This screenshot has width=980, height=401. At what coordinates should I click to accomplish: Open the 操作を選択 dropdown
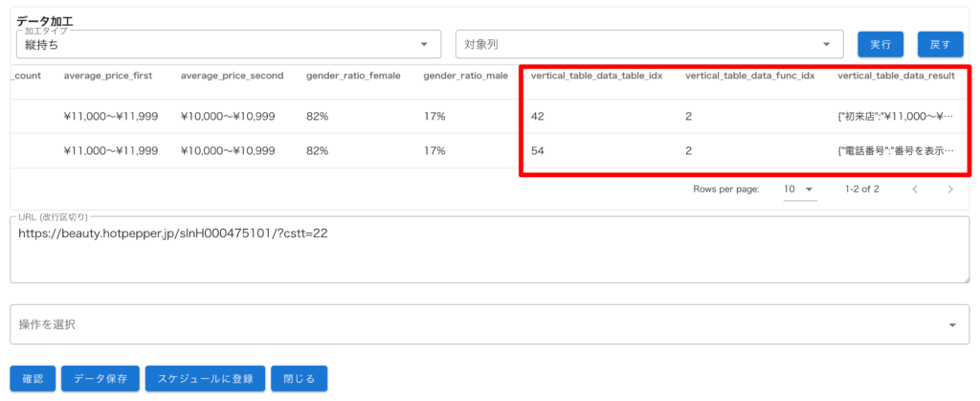[489, 324]
